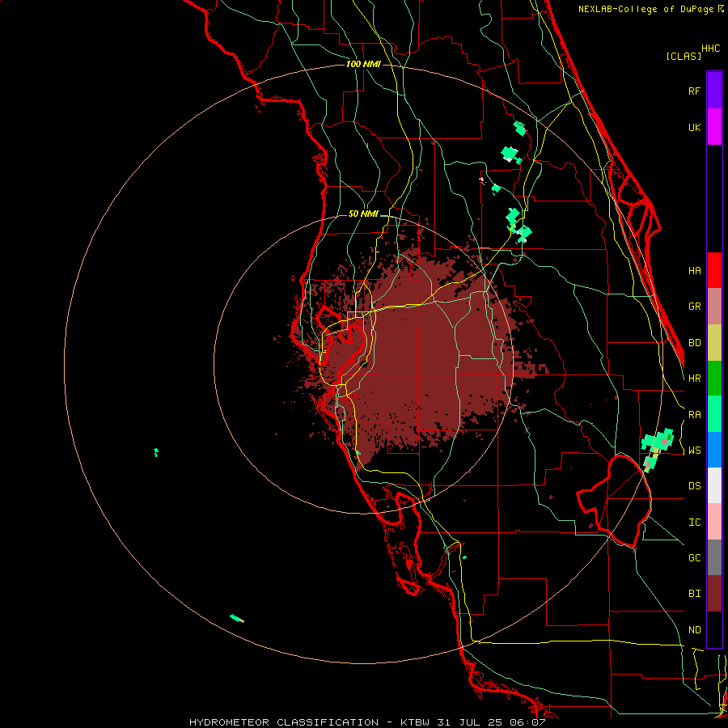Screen dimensions: 728x728
Task: Click the RA light green legend swatch
Action: point(714,414)
